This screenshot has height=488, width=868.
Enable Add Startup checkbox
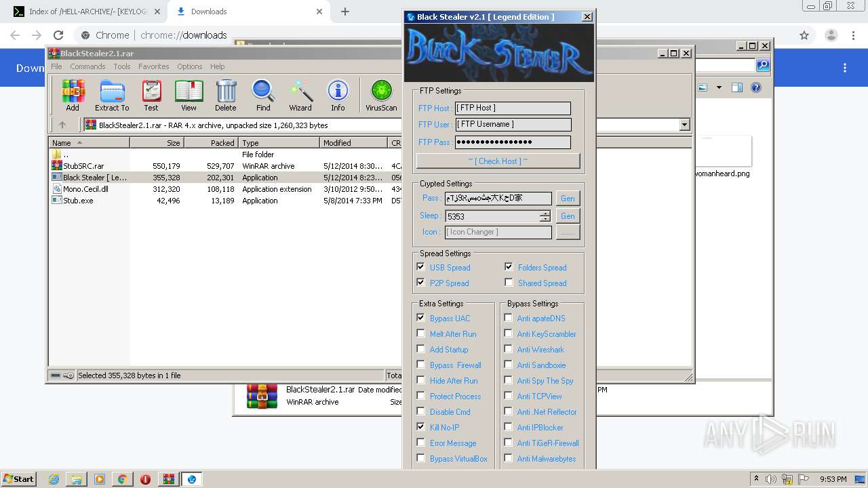click(x=420, y=349)
